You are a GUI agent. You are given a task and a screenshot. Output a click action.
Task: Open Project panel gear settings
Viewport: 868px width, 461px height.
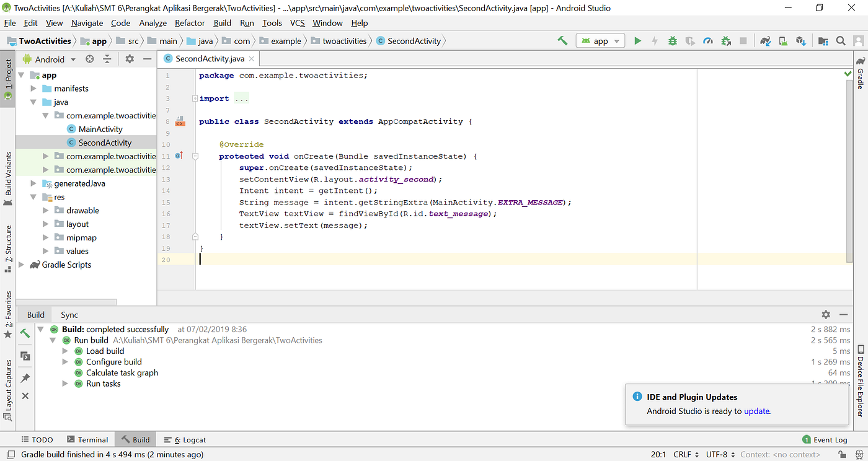point(130,59)
